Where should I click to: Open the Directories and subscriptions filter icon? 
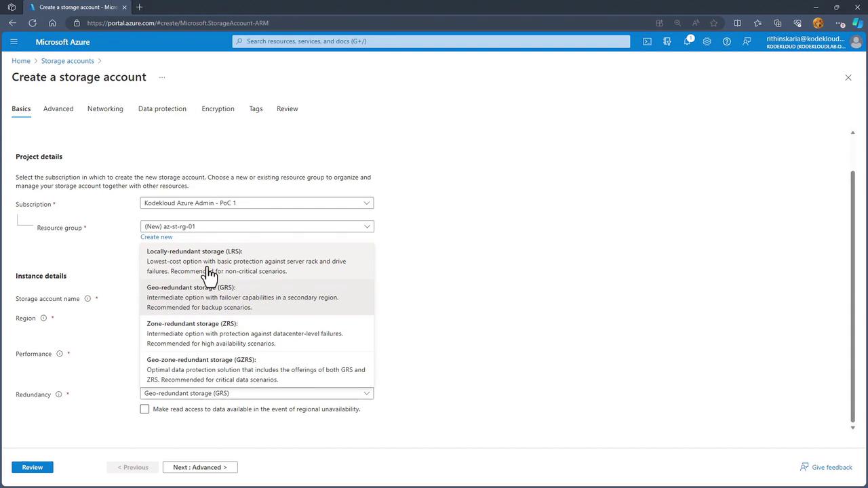pyautogui.click(x=667, y=41)
